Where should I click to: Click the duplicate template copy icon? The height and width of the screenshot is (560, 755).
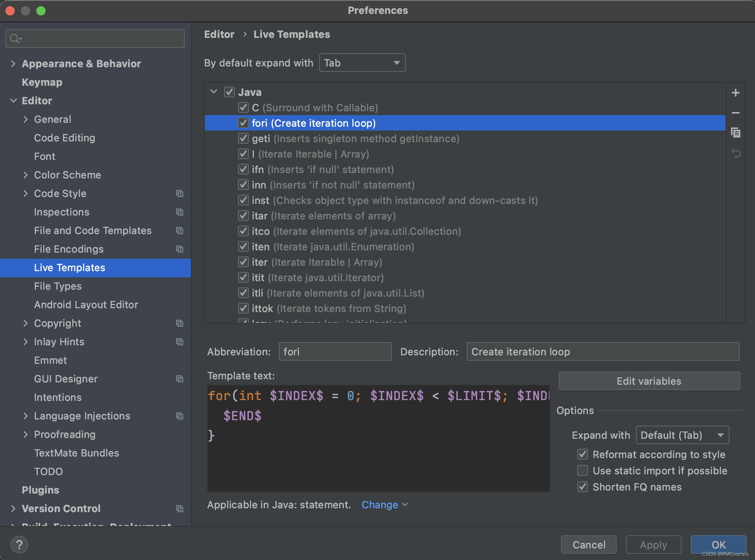pyautogui.click(x=736, y=133)
